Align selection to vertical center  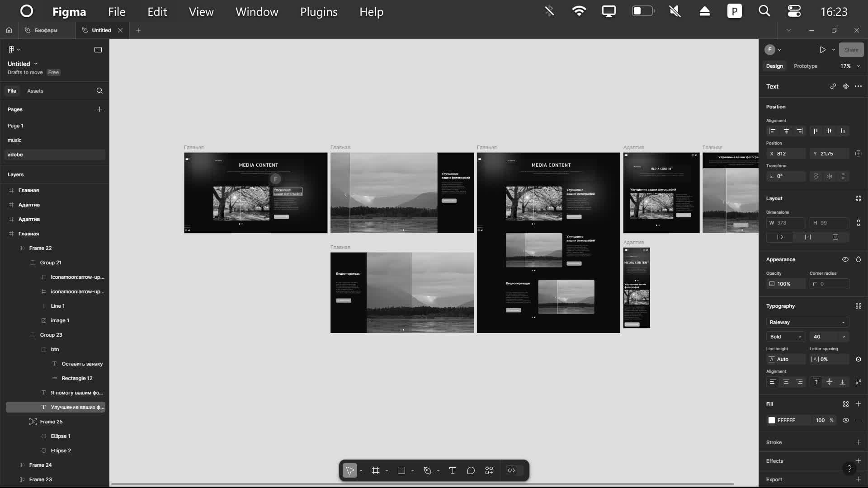tap(829, 131)
